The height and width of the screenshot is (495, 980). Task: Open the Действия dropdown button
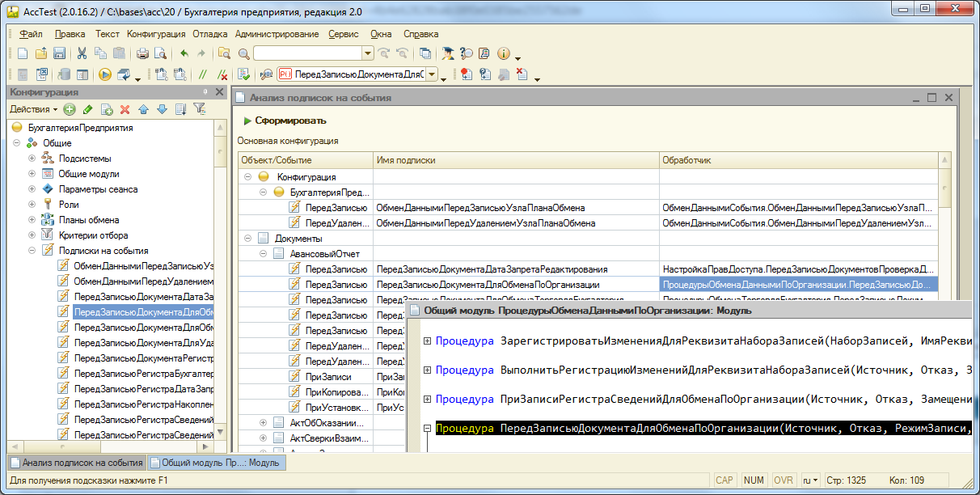pyautogui.click(x=33, y=109)
